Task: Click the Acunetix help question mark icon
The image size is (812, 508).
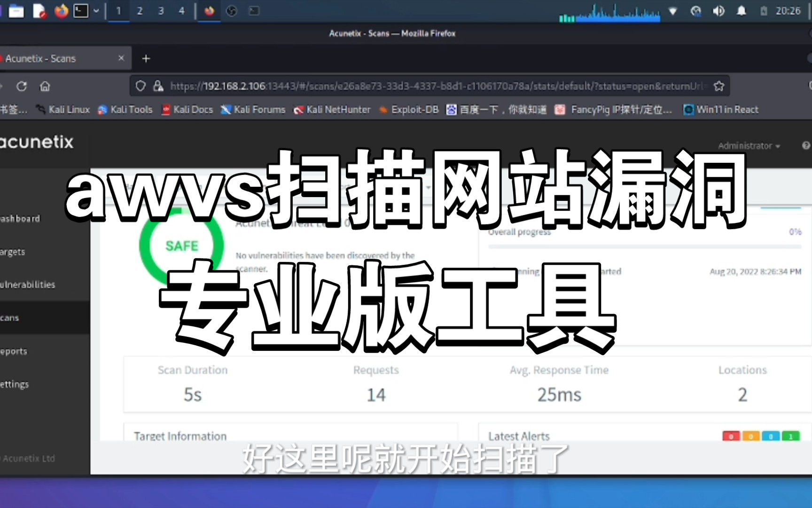Action: (806, 145)
